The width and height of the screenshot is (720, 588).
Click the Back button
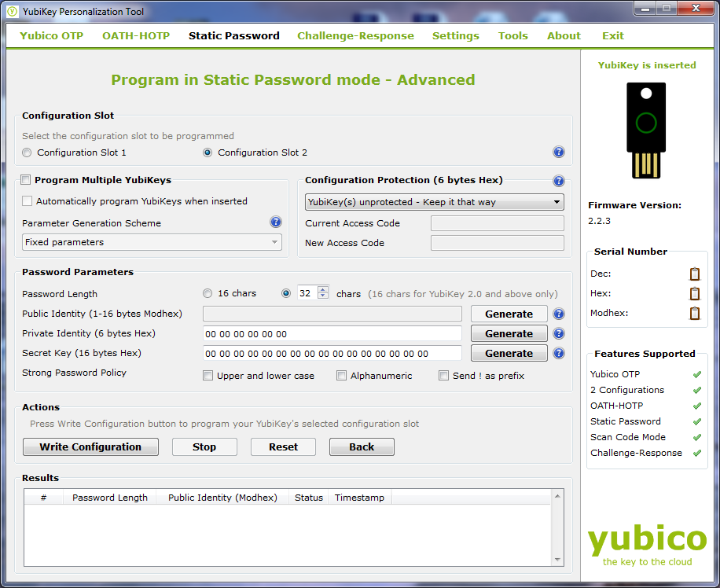(x=362, y=447)
